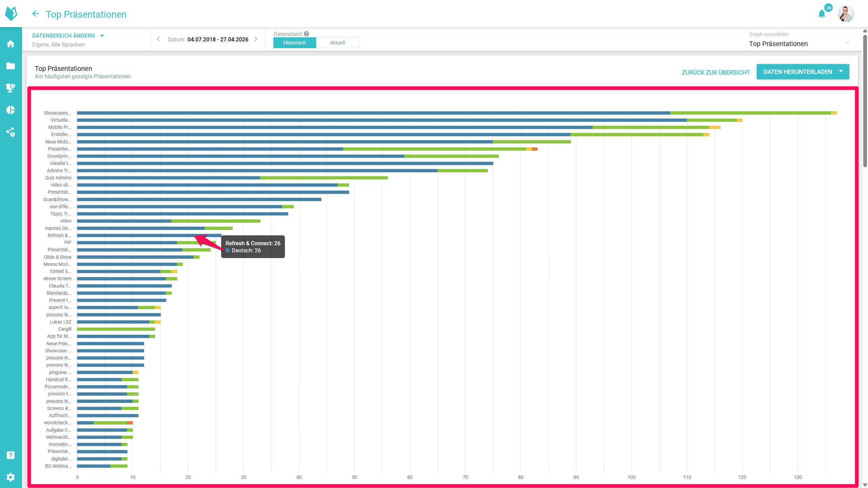Switch Datenstand to Aktuell
The height and width of the screenshot is (488, 868).
tap(337, 43)
